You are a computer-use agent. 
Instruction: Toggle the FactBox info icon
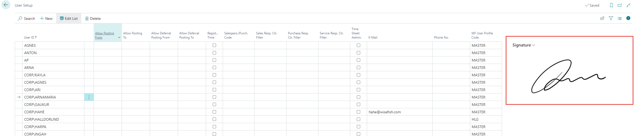coord(628,18)
